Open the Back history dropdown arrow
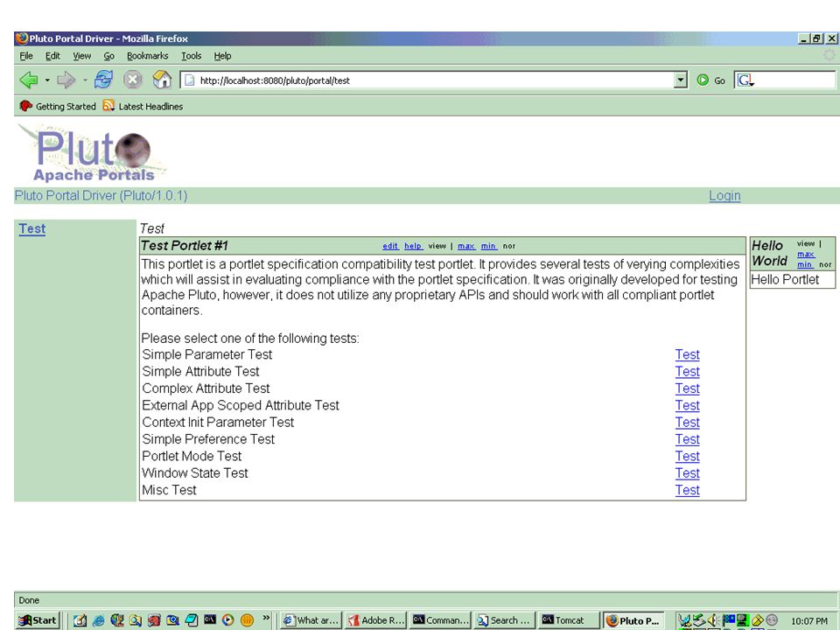The width and height of the screenshot is (840, 630). (x=47, y=80)
